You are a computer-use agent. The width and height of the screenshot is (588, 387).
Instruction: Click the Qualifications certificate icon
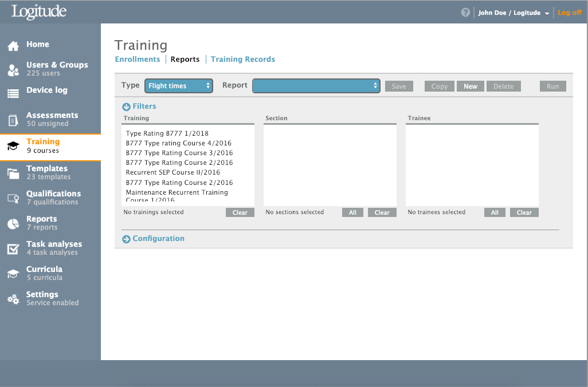13,198
